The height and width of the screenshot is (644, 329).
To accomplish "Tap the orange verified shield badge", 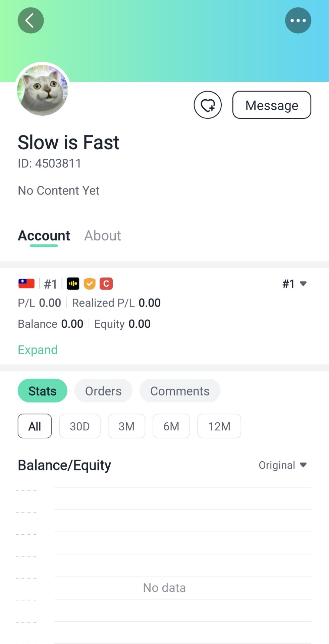I will [x=90, y=284].
